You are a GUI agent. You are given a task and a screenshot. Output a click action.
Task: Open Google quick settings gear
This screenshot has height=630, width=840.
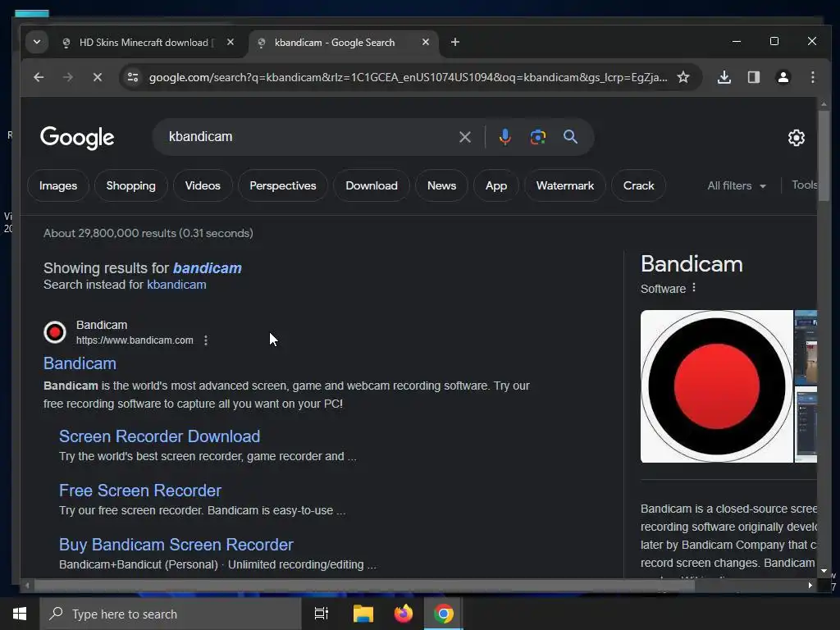797,138
